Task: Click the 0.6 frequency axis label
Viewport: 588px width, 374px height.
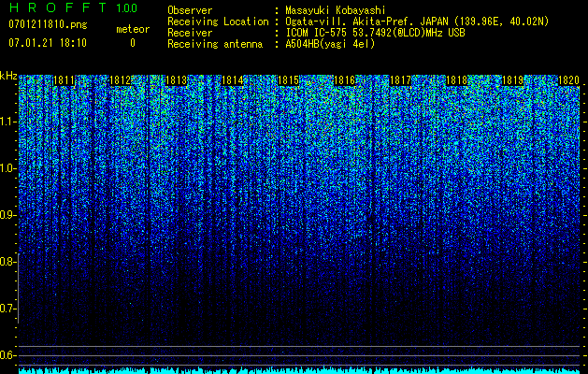Action: 7,355
